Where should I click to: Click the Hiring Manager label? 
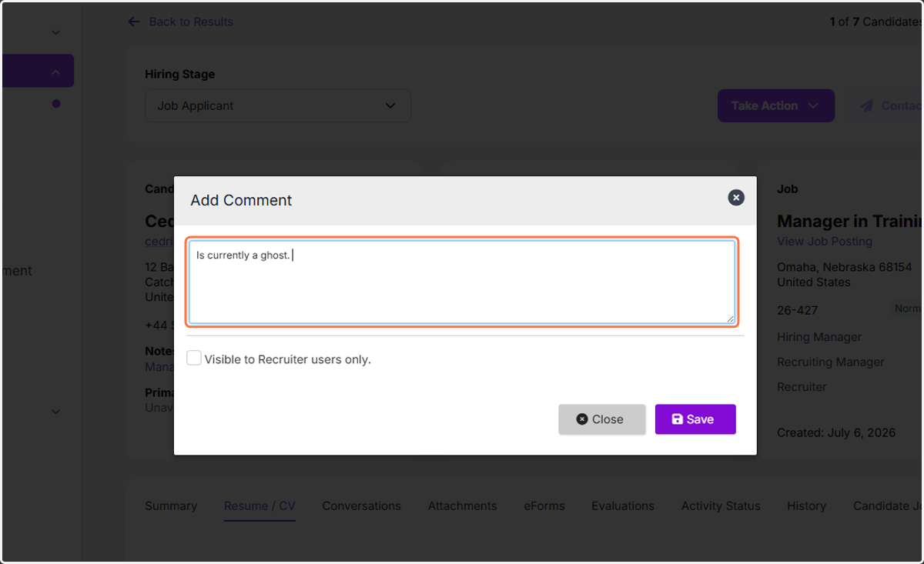(819, 337)
